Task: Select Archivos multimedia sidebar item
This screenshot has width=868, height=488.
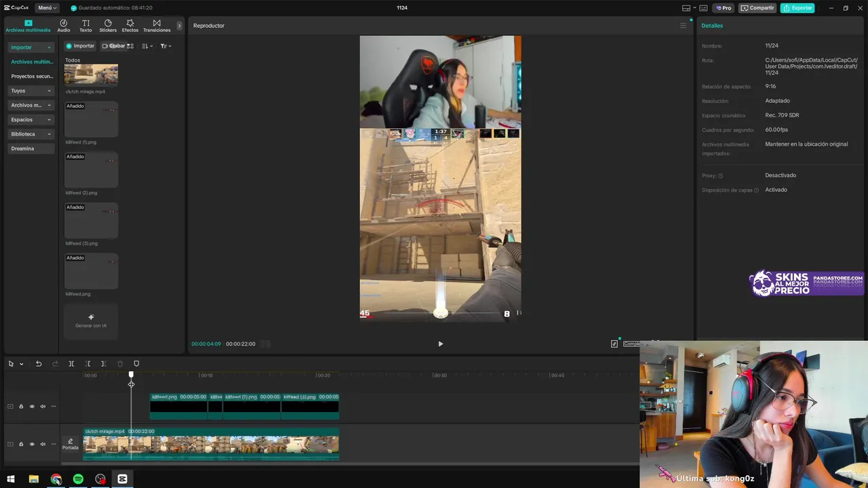Action: 31,62
